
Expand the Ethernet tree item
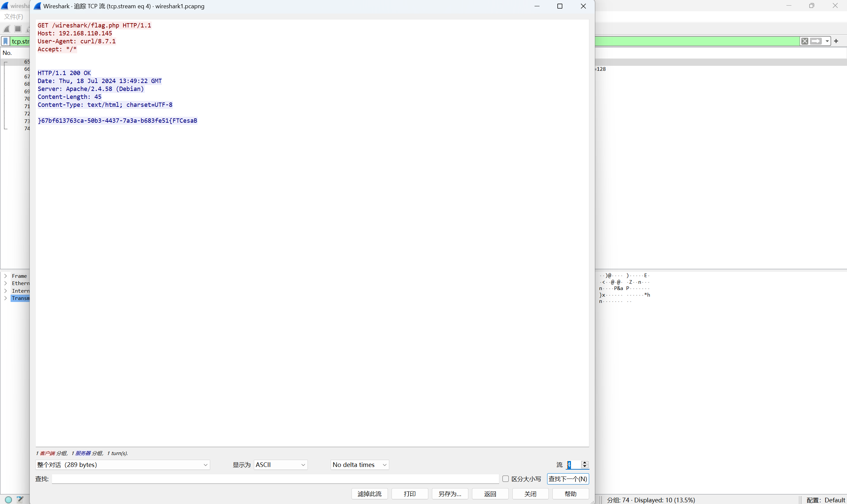pos(5,283)
